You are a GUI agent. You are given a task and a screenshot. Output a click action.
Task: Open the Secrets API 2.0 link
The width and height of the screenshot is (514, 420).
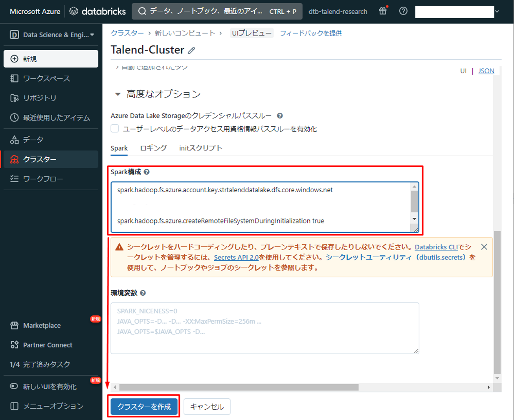[236, 257]
